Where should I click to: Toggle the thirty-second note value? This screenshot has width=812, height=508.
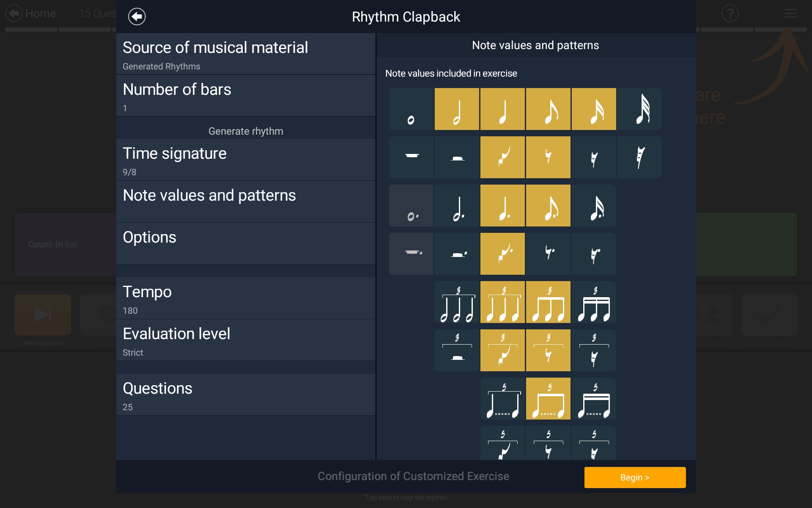[x=639, y=109]
